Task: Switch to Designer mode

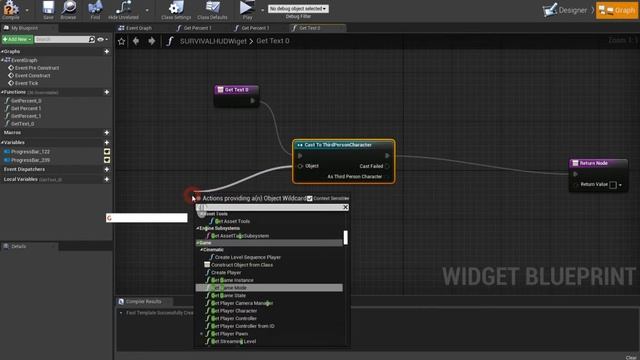Action: point(565,10)
